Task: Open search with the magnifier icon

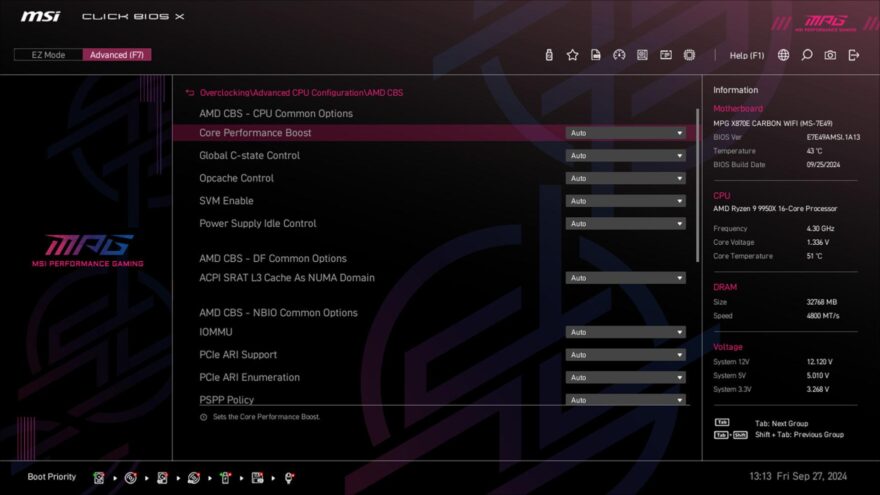Action: tap(806, 54)
